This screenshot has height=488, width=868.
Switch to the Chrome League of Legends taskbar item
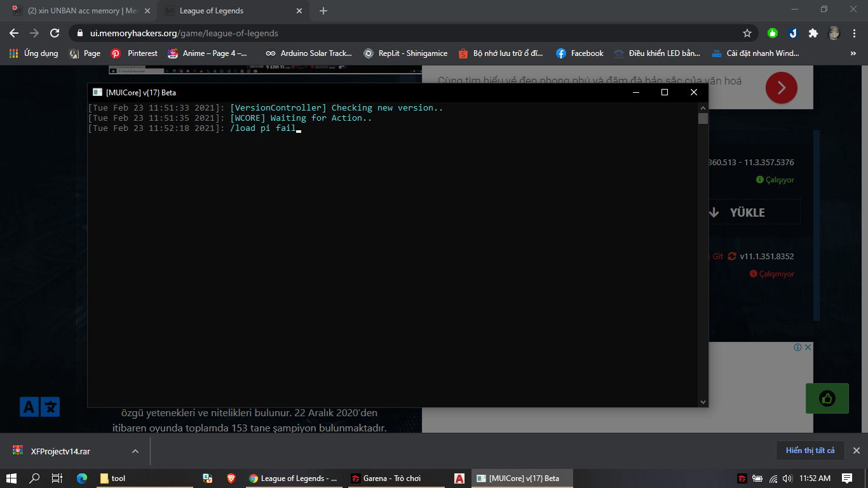click(294, 478)
